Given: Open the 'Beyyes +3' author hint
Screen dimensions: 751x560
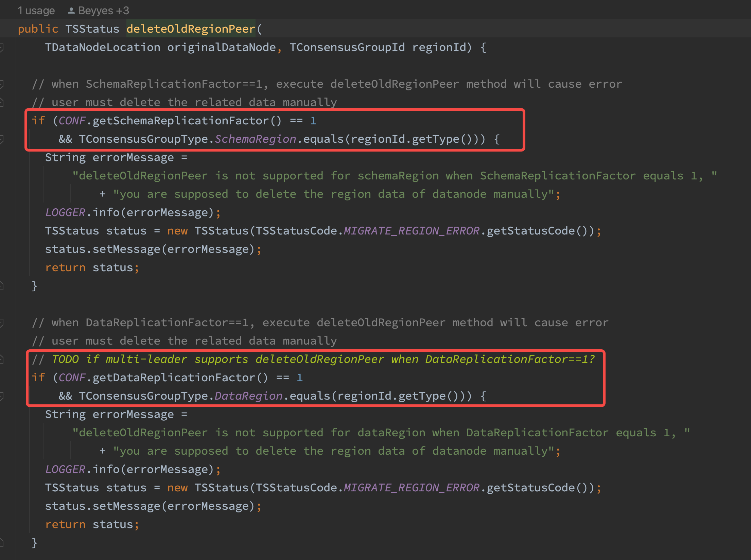Looking at the screenshot, I should pos(103,11).
